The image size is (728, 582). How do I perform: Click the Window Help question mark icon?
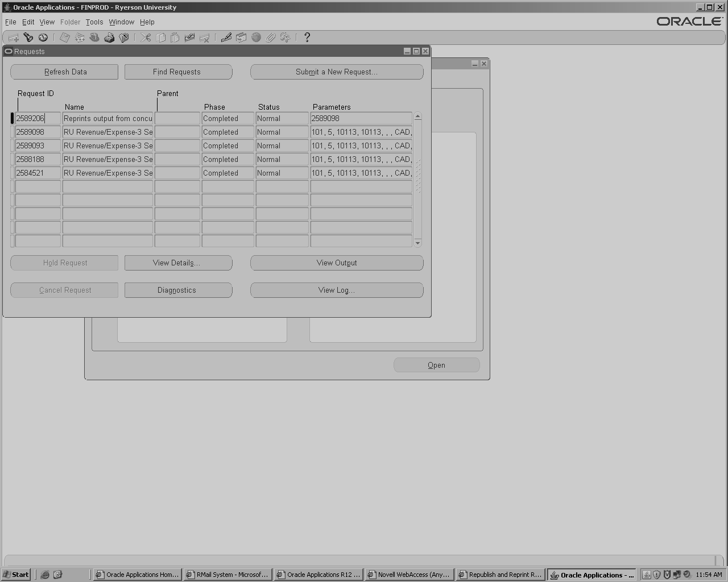pos(307,38)
